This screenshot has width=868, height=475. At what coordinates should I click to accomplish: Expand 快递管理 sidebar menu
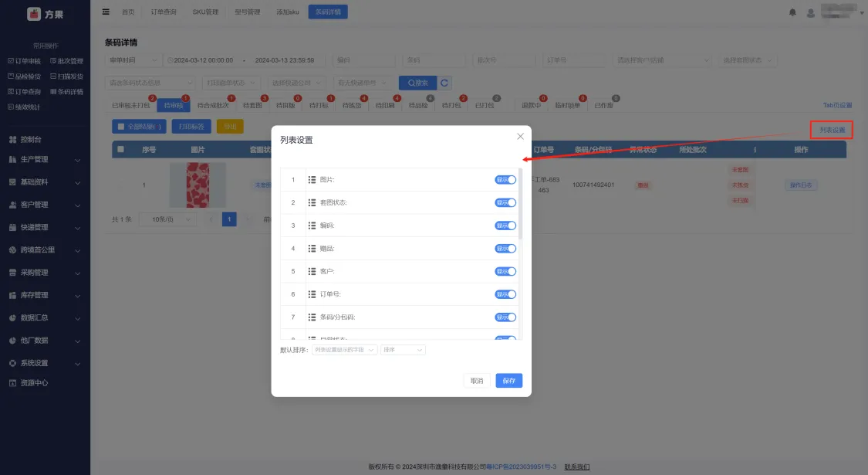[45, 227]
